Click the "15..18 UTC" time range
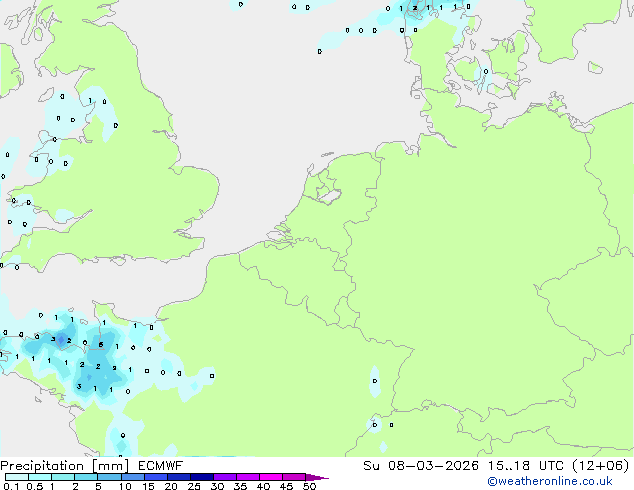This screenshot has height=490, width=634. [525, 466]
